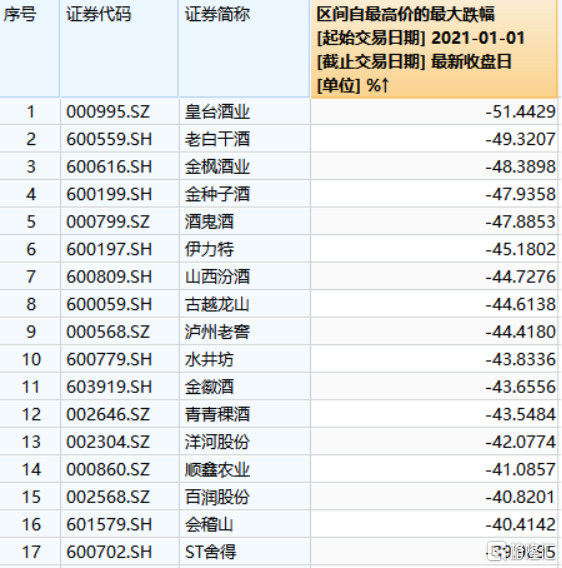562x568 pixels.
Task: Click the value -40.8201
Action: point(520,497)
